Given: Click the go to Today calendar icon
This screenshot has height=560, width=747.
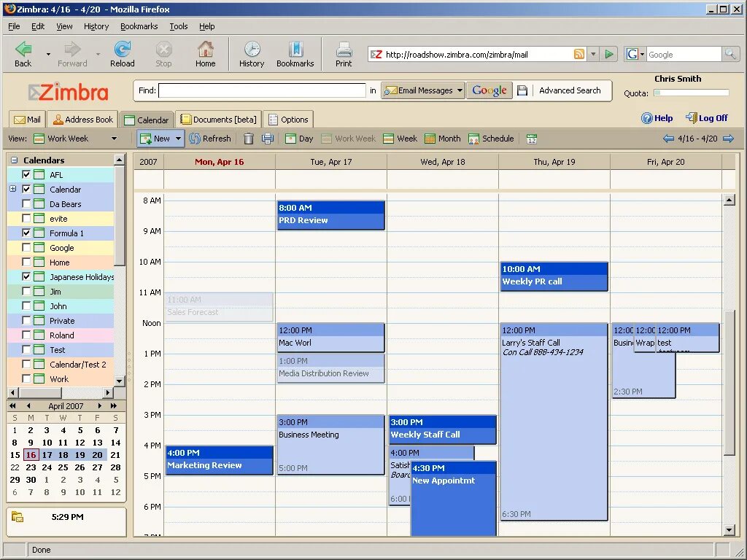Looking at the screenshot, I should pyautogui.click(x=532, y=139).
